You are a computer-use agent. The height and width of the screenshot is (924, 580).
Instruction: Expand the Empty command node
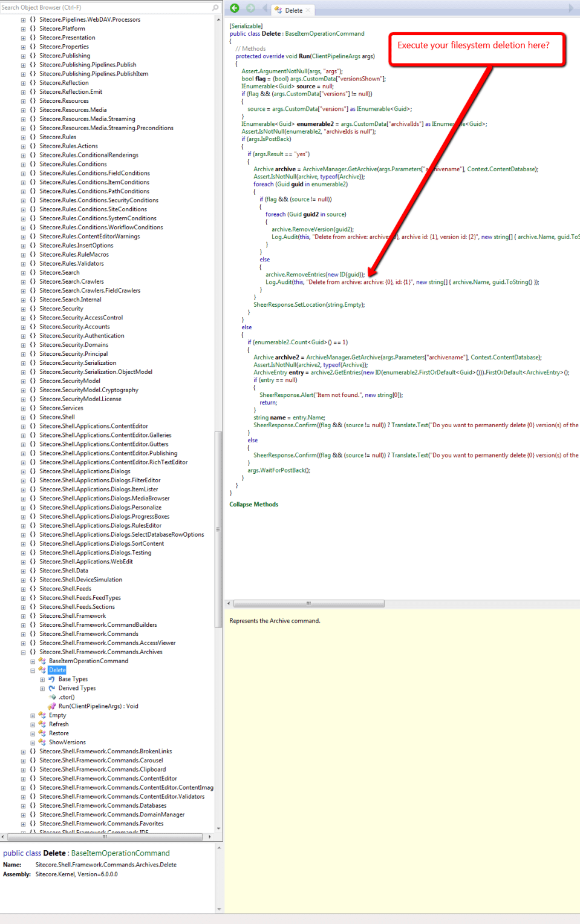(32, 715)
